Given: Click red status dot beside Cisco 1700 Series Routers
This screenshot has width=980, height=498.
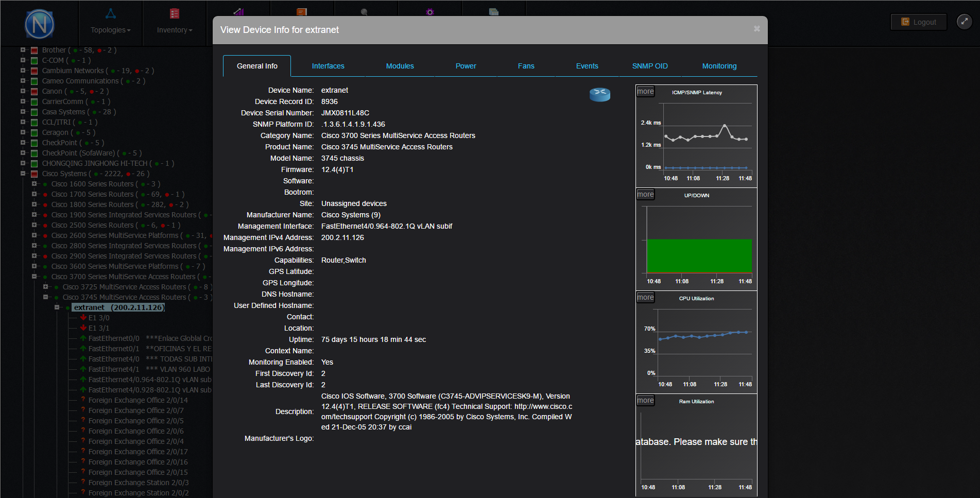Looking at the screenshot, I should 45,195.
